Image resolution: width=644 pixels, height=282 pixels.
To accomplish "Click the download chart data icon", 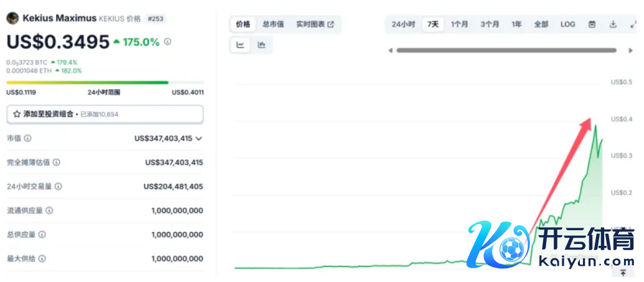I will tap(613, 24).
